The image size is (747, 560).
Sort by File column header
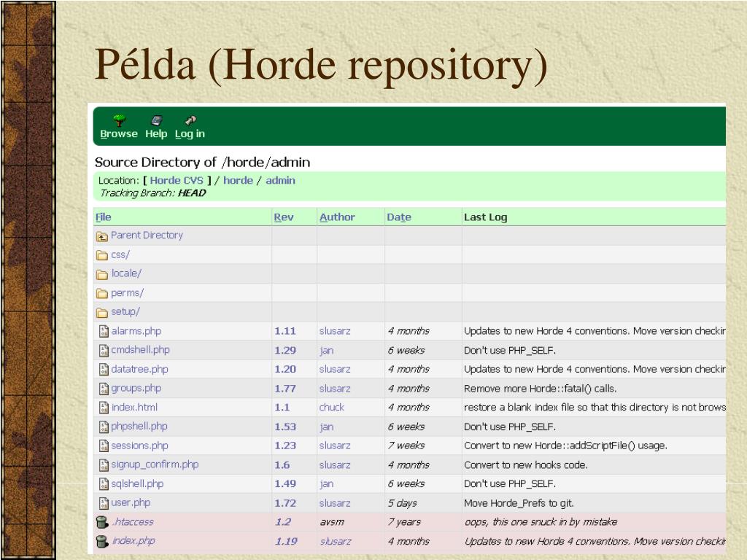point(103,217)
